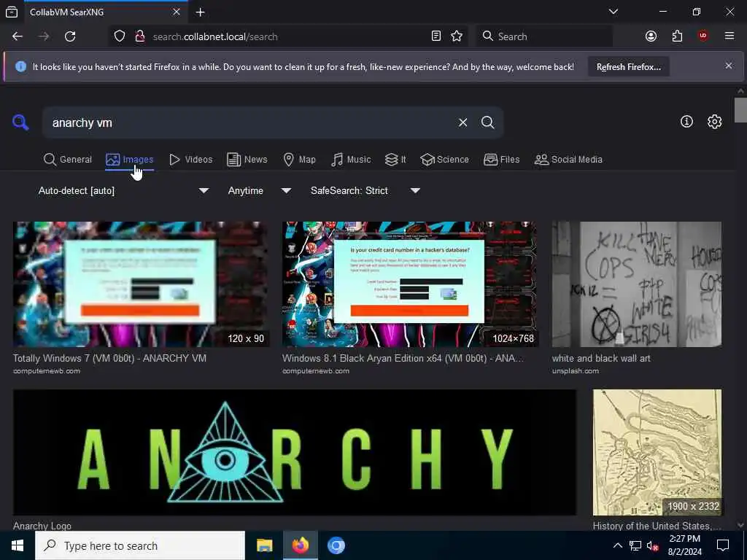Viewport: 747px width, 560px height.
Task: Click white and black wall art title
Action: 601,358
